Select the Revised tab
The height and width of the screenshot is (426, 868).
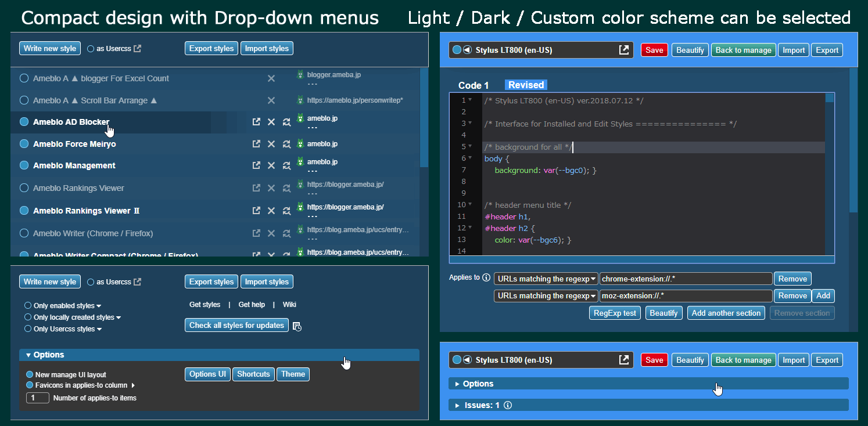click(x=526, y=85)
